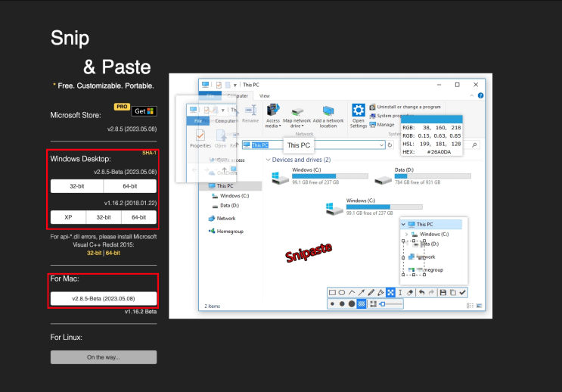Click Add a network location

point(328,117)
